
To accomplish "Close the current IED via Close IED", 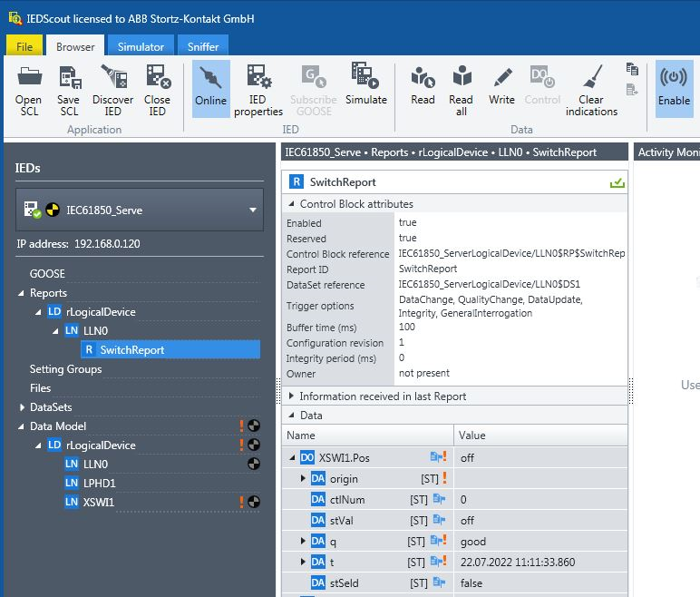I will point(158,76).
